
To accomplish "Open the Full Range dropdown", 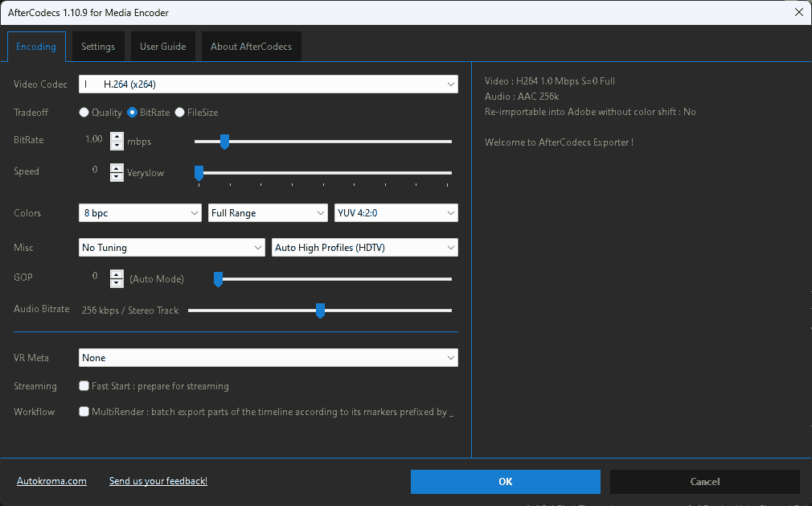I will click(268, 213).
